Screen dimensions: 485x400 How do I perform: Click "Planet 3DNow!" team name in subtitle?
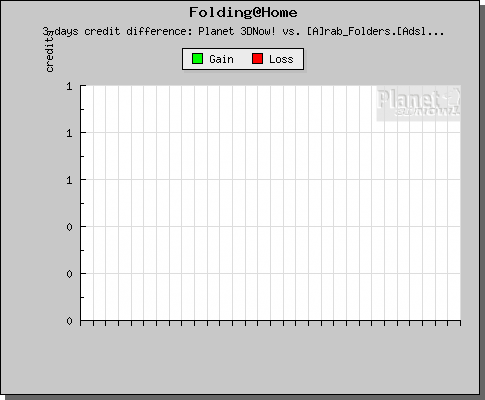237,31
